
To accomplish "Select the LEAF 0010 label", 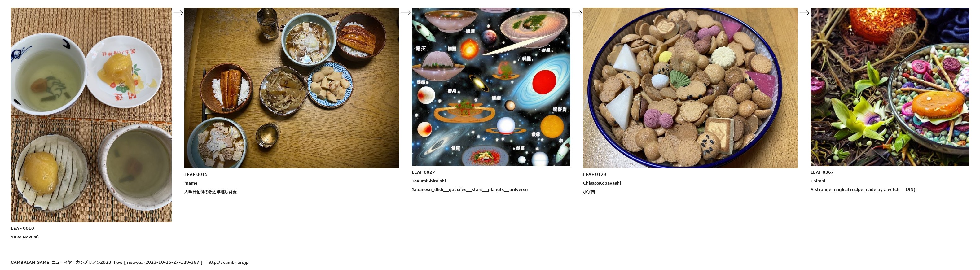I will click(22, 228).
